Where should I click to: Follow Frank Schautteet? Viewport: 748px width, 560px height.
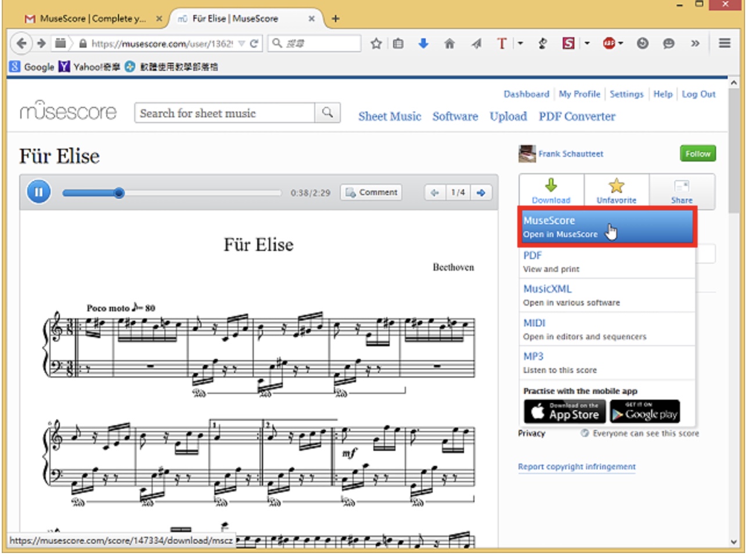coord(697,153)
